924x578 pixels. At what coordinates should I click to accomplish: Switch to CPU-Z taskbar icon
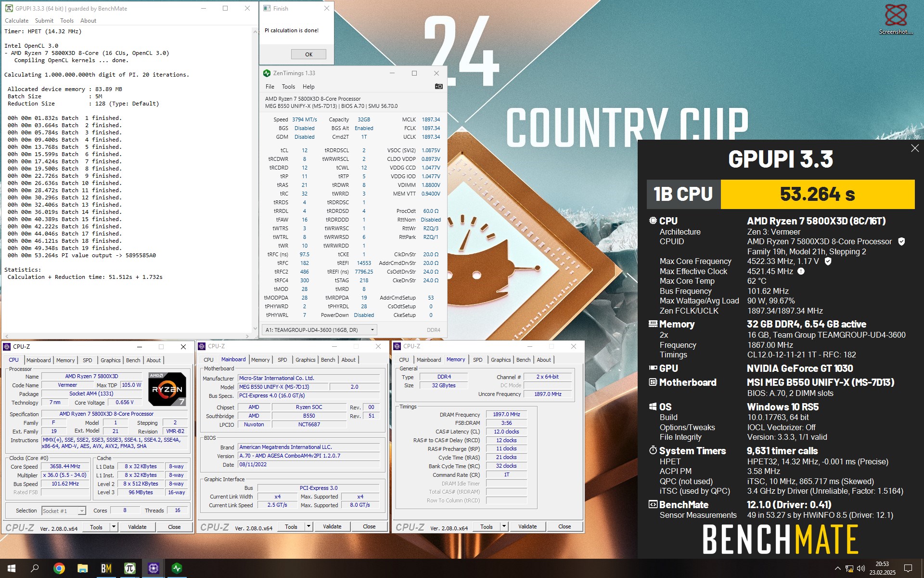pos(153,568)
